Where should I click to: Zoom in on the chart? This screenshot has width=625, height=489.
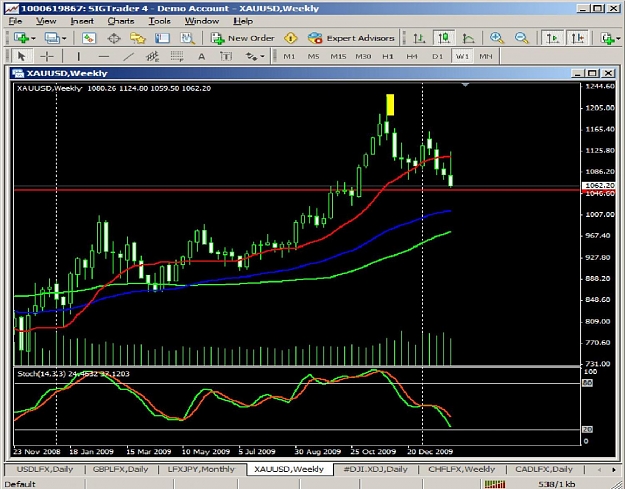497,38
